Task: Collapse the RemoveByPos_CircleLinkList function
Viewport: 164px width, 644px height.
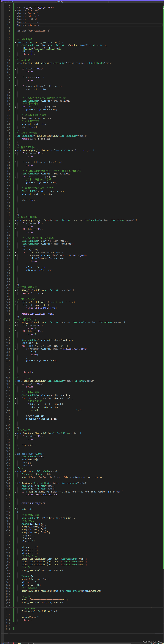Action: coord(16,150)
